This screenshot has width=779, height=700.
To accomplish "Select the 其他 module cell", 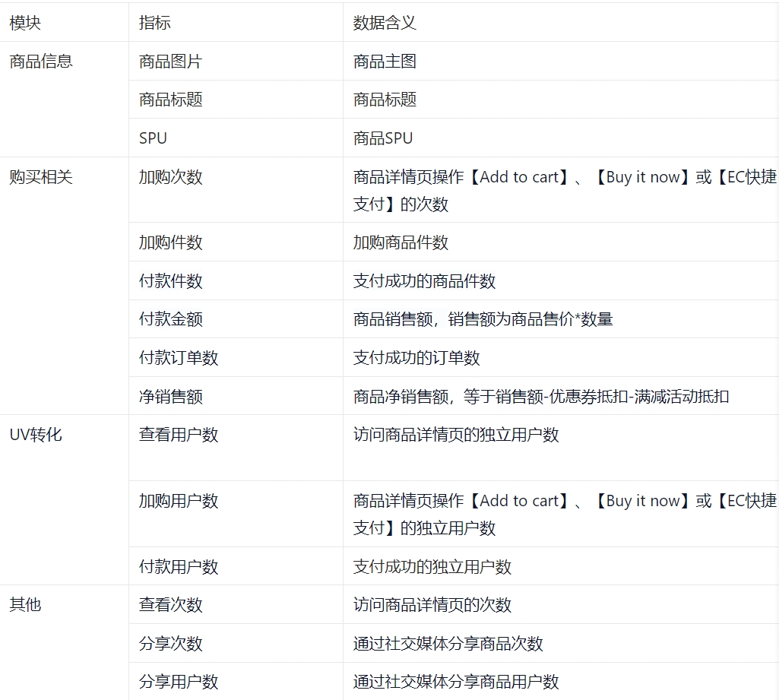I will (25, 605).
